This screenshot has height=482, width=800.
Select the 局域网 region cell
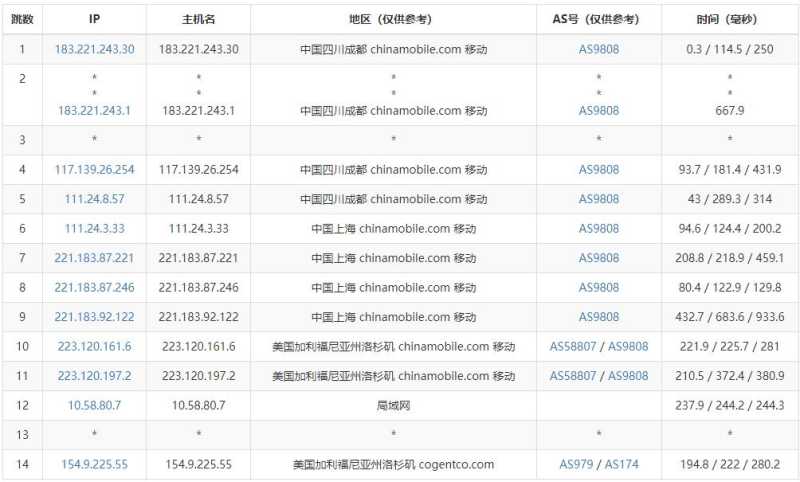click(393, 405)
